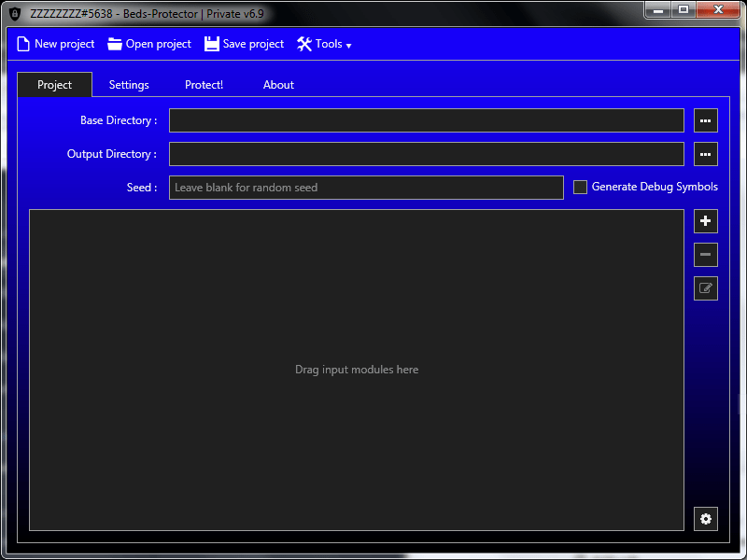The height and width of the screenshot is (560, 747).
Task: Click the Tools wrench icon
Action: [x=304, y=44]
